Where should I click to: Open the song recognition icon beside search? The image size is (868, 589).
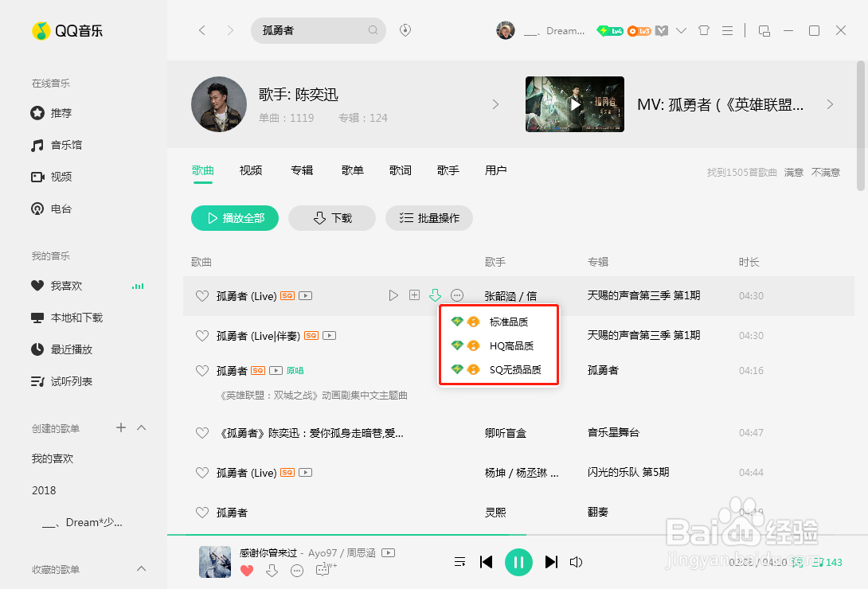click(x=405, y=30)
